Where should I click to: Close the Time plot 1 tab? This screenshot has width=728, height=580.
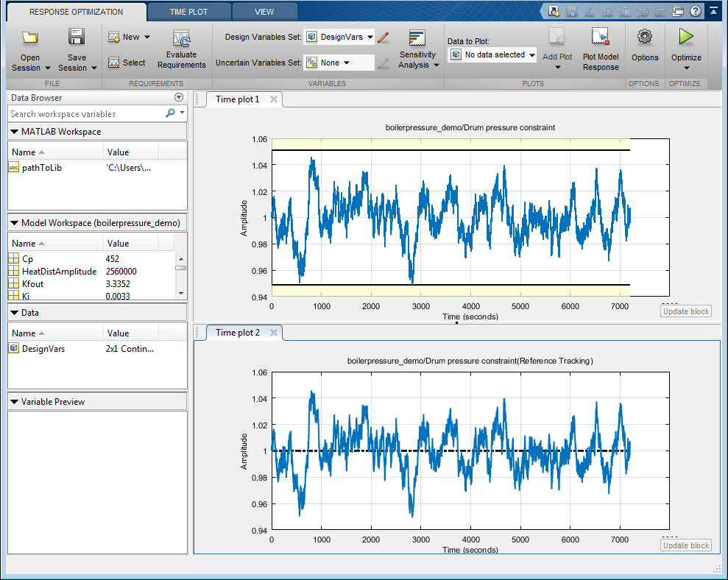[x=274, y=99]
